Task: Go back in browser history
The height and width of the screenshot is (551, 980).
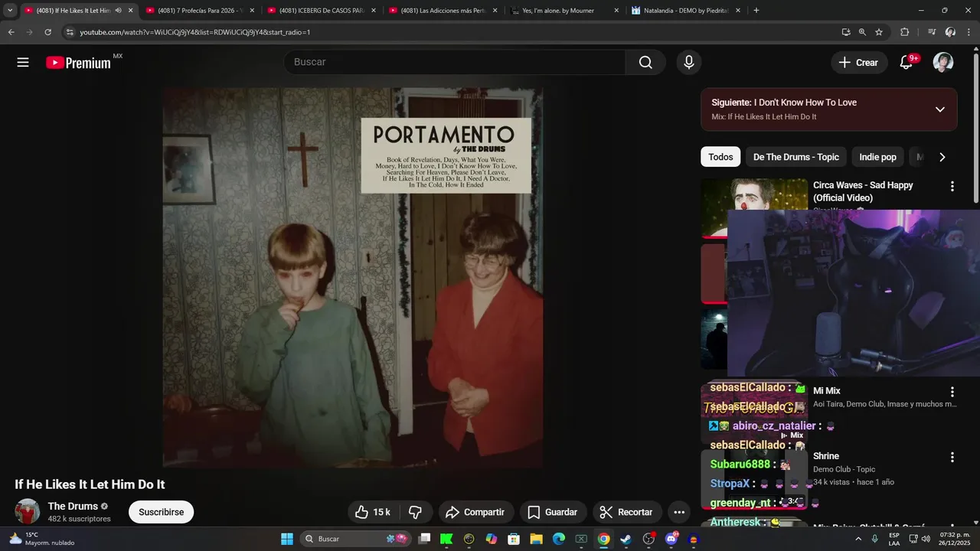Action: click(x=11, y=32)
